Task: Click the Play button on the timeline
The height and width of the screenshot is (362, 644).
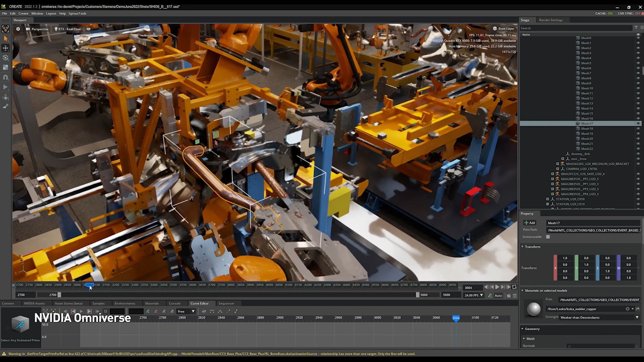Action: point(497,287)
